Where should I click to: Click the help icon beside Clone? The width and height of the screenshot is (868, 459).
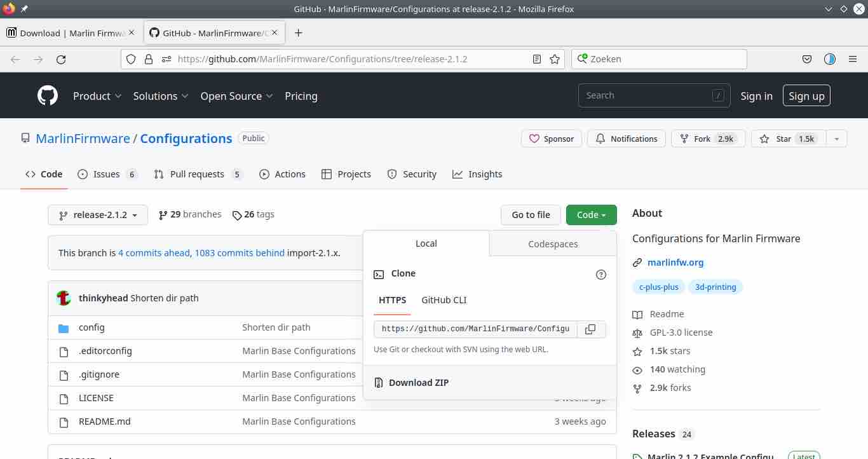pyautogui.click(x=600, y=275)
